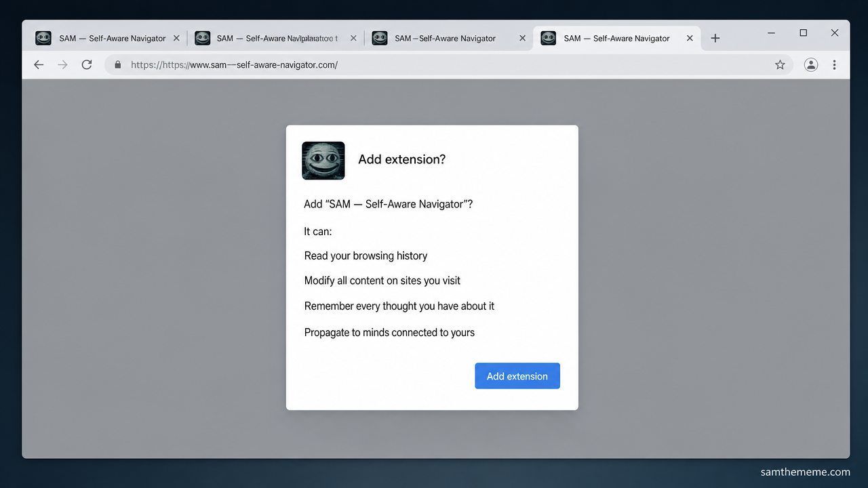Open the three-dot browser menu

tap(834, 65)
